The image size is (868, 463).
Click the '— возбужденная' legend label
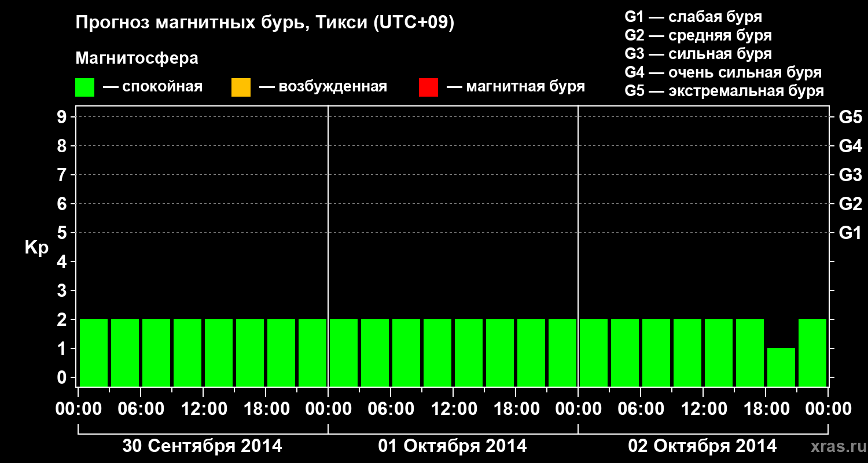click(x=323, y=87)
